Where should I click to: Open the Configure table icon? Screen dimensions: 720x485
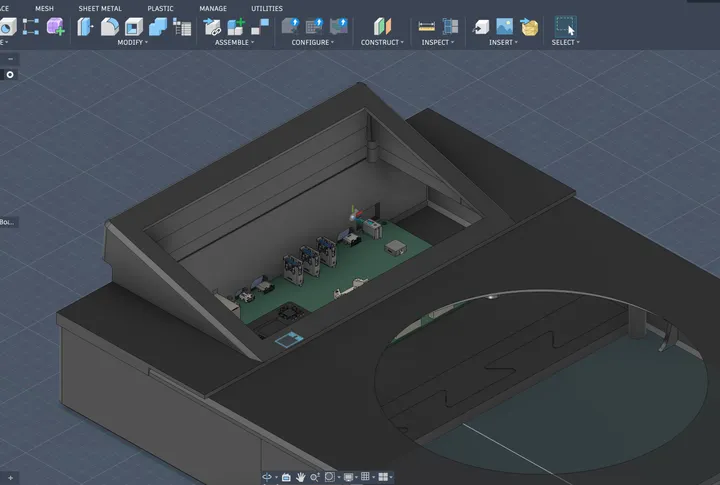[x=315, y=27]
